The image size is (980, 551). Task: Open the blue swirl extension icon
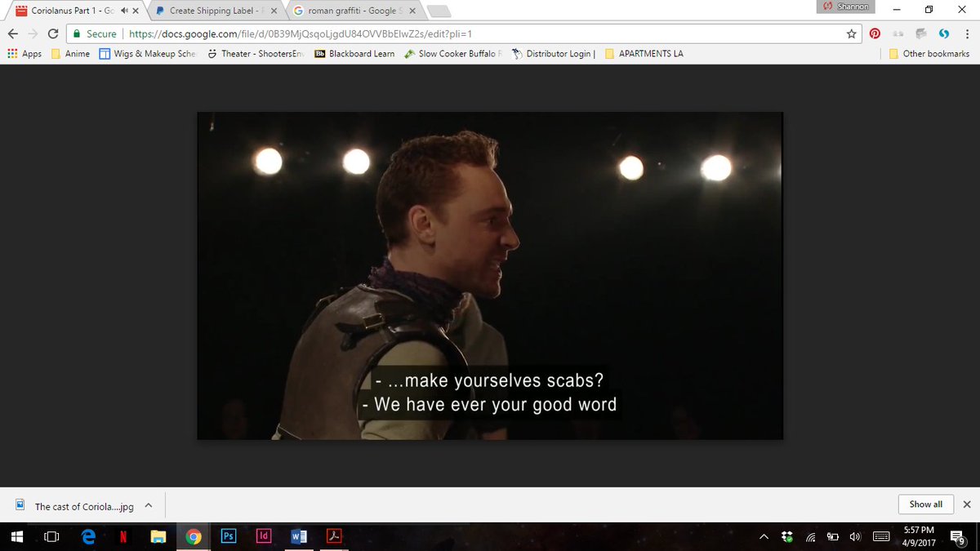(x=944, y=33)
